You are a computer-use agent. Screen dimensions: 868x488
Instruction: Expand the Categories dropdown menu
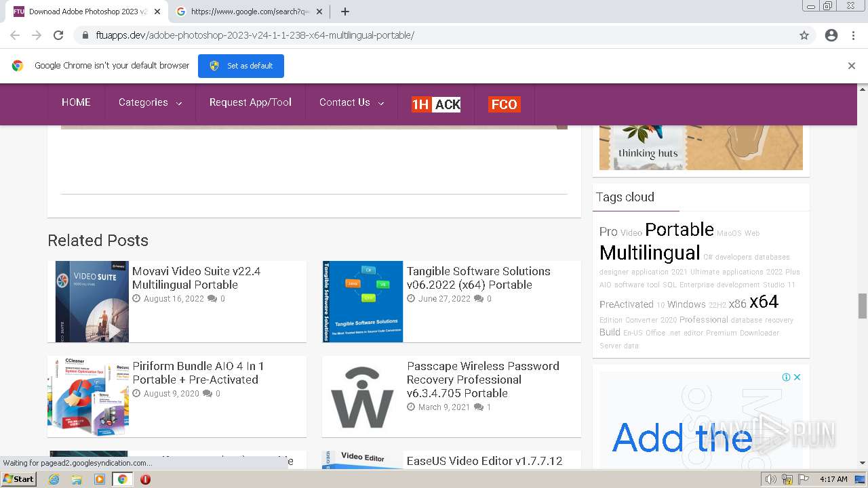click(x=150, y=102)
